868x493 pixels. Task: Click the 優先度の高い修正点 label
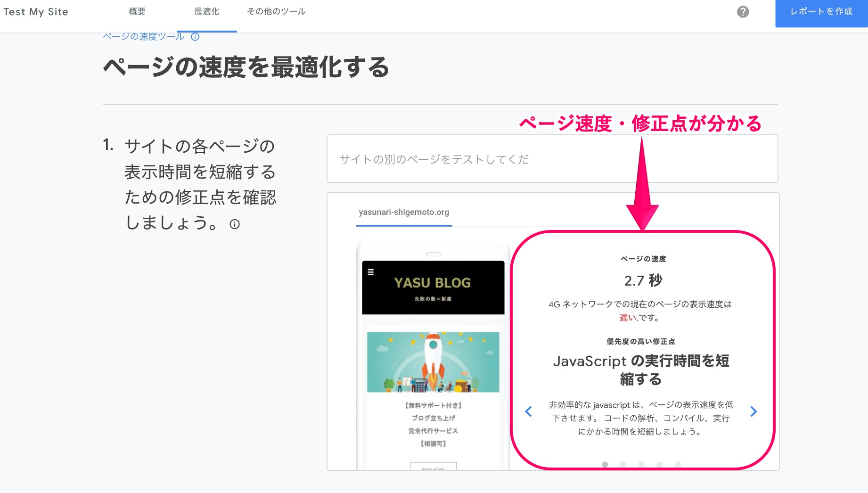[x=641, y=341]
